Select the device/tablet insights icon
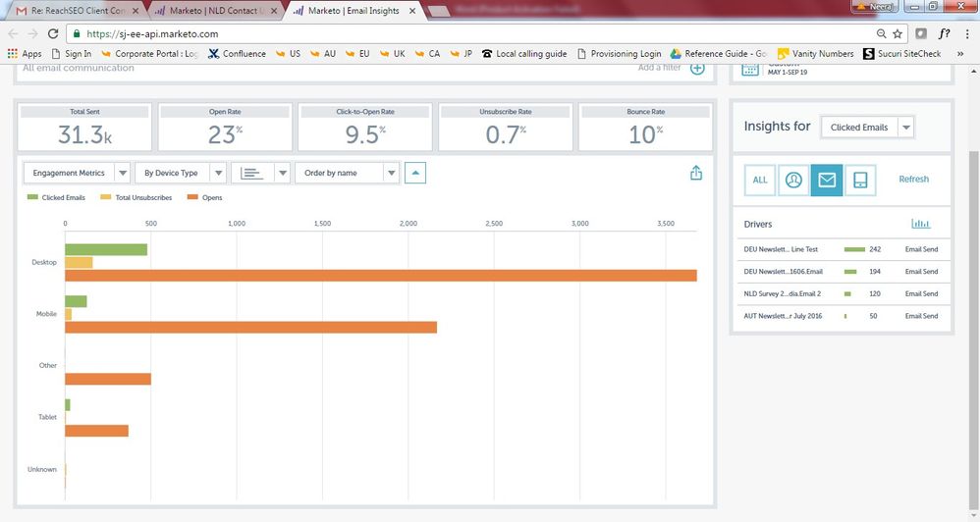The image size is (980, 522). [860, 180]
